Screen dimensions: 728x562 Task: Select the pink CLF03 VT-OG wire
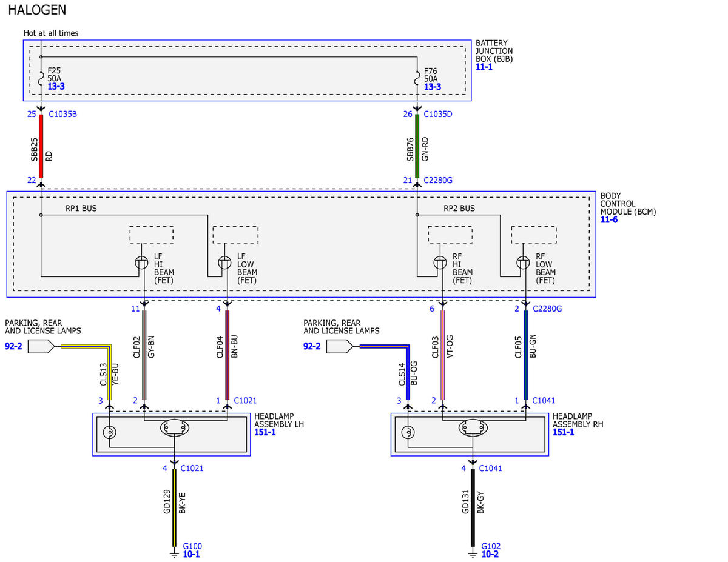tap(442, 355)
